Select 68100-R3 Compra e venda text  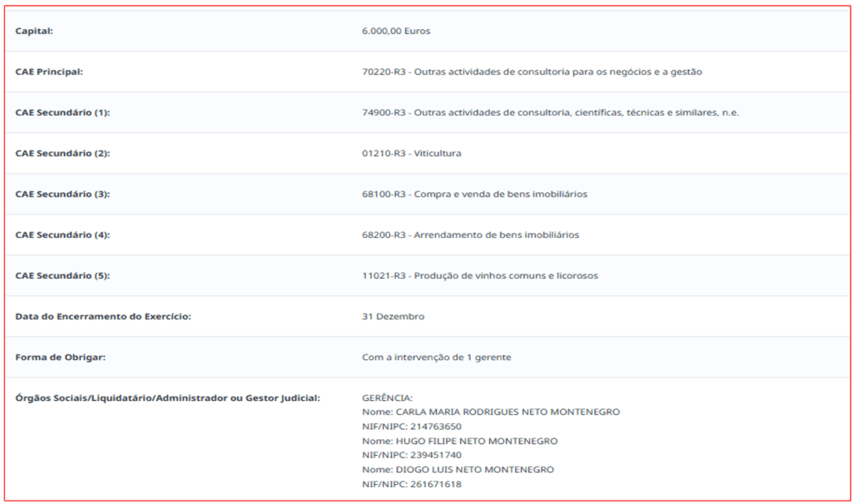[x=474, y=195]
